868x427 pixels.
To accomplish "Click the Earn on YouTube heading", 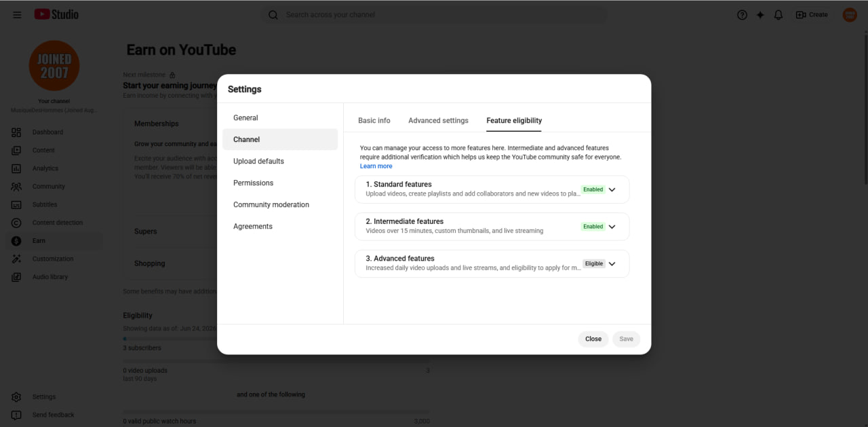I will click(x=181, y=50).
